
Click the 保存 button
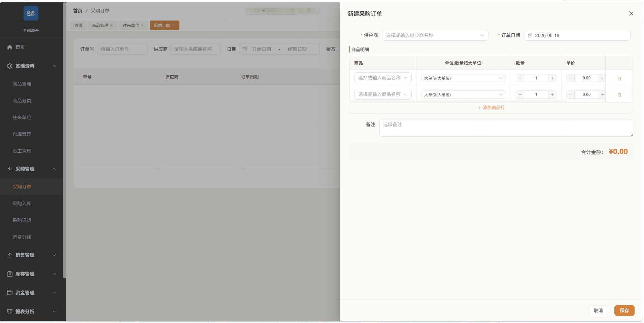tap(624, 311)
